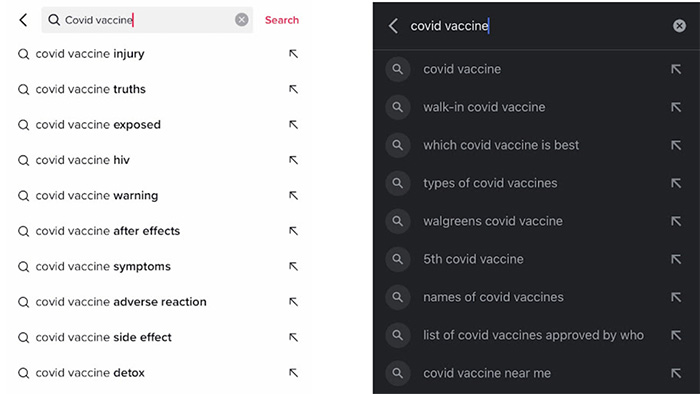Tap the magnifier icon beside 'covid vaccine exposed'
This screenshot has width=700, height=394.
pyautogui.click(x=23, y=125)
